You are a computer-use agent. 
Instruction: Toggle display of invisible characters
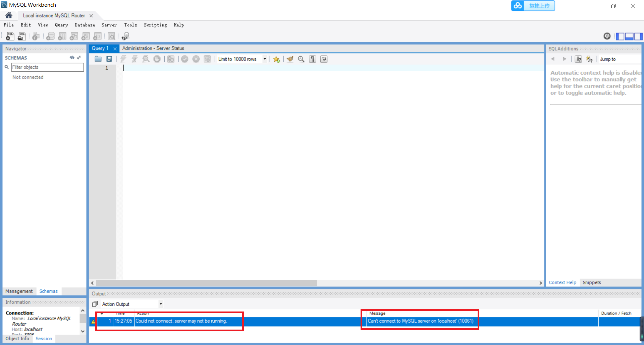click(x=312, y=59)
